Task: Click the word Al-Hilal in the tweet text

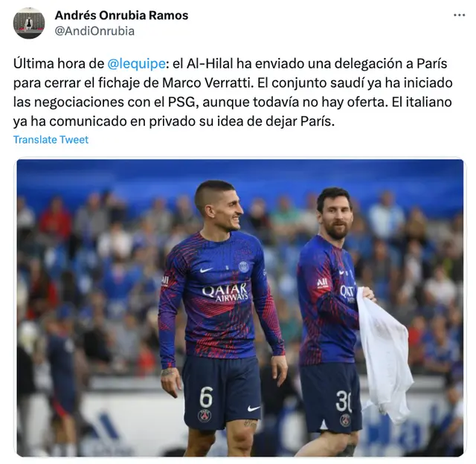Action: point(210,64)
